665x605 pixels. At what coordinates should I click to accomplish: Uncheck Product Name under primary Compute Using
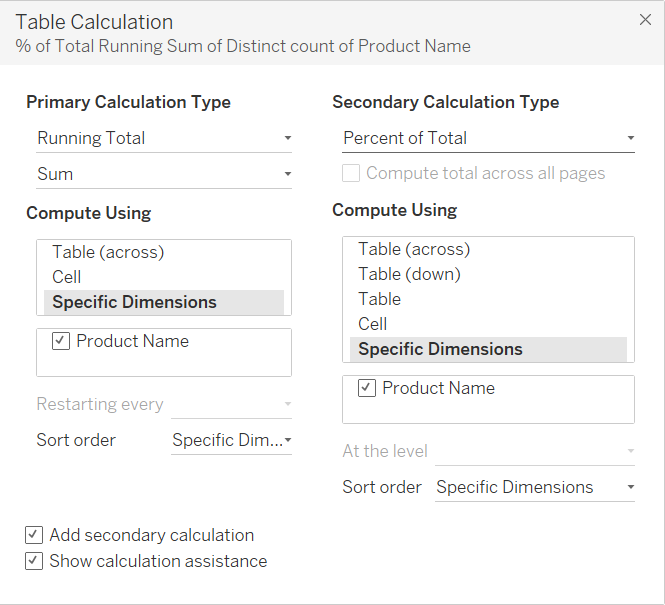pyautogui.click(x=60, y=341)
